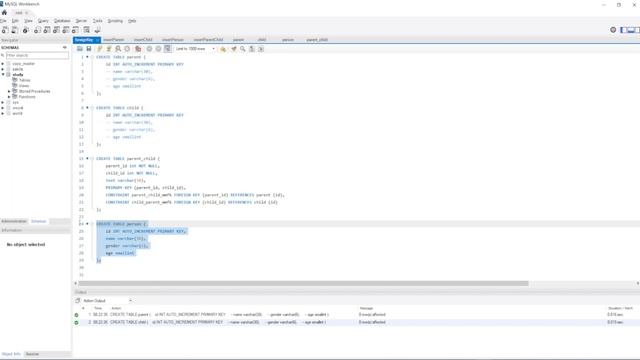Create a new SQL tab icon in main toolbar
The image size is (640, 360).
coord(5,30)
